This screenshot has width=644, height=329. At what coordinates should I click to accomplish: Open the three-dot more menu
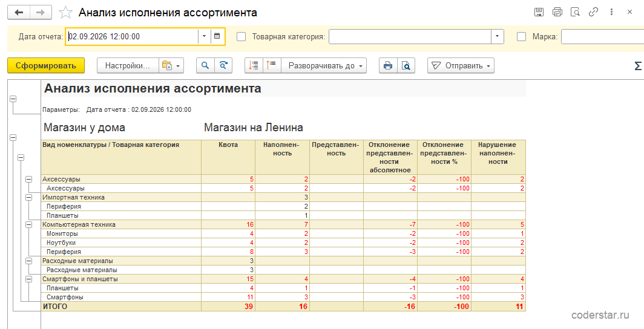612,12
